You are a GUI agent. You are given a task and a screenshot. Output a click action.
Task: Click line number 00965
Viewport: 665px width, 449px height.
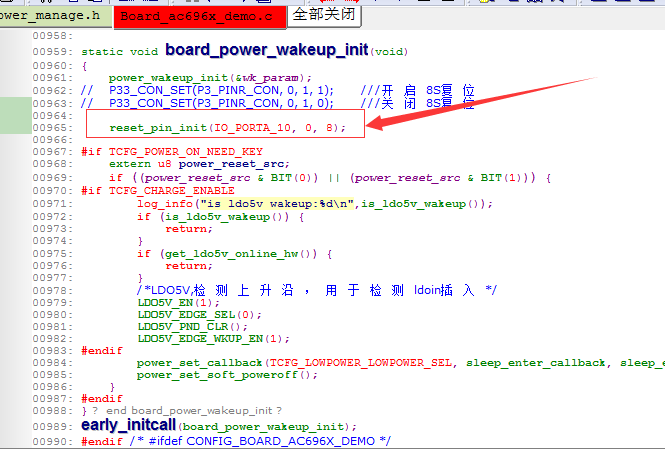[53, 128]
